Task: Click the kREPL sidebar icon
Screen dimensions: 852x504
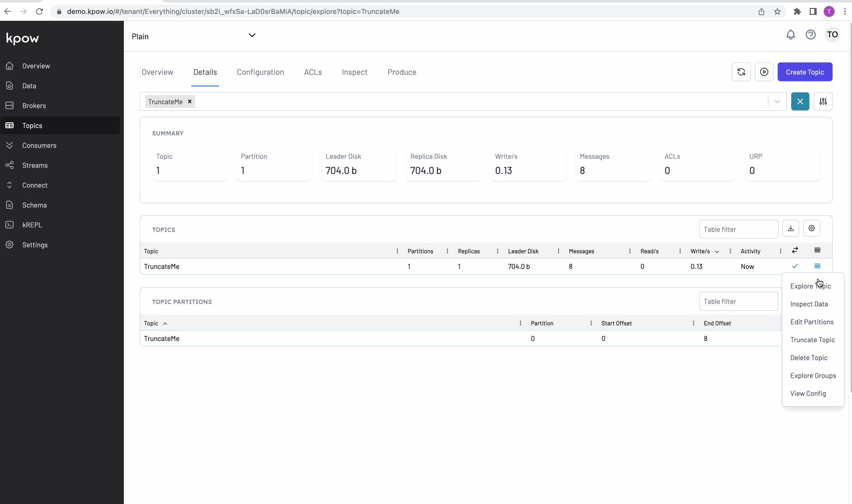Action: coord(9,225)
